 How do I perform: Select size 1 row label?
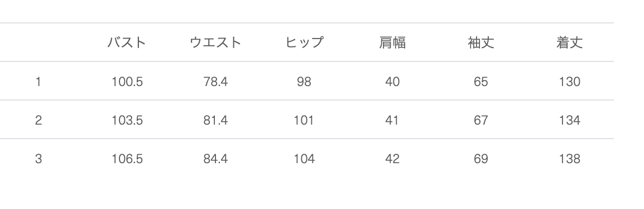point(38,82)
